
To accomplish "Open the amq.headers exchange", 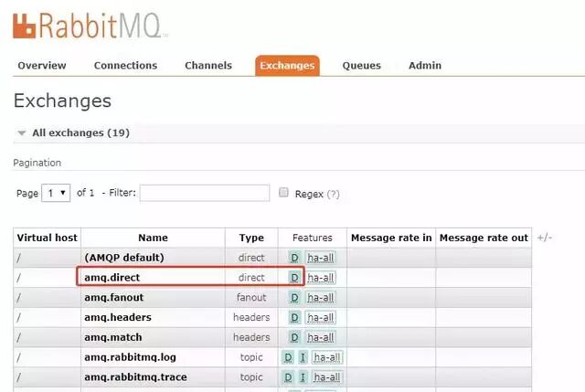I will tap(118, 317).
